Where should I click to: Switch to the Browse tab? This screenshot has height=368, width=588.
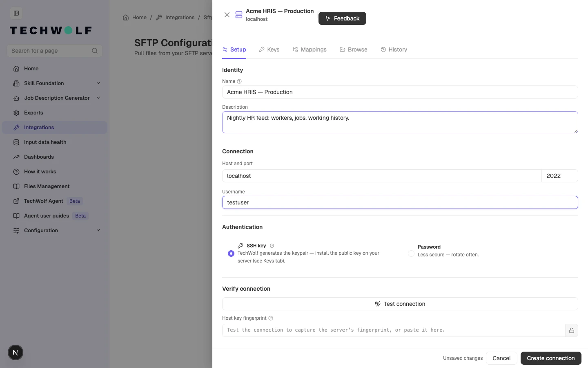coord(354,49)
